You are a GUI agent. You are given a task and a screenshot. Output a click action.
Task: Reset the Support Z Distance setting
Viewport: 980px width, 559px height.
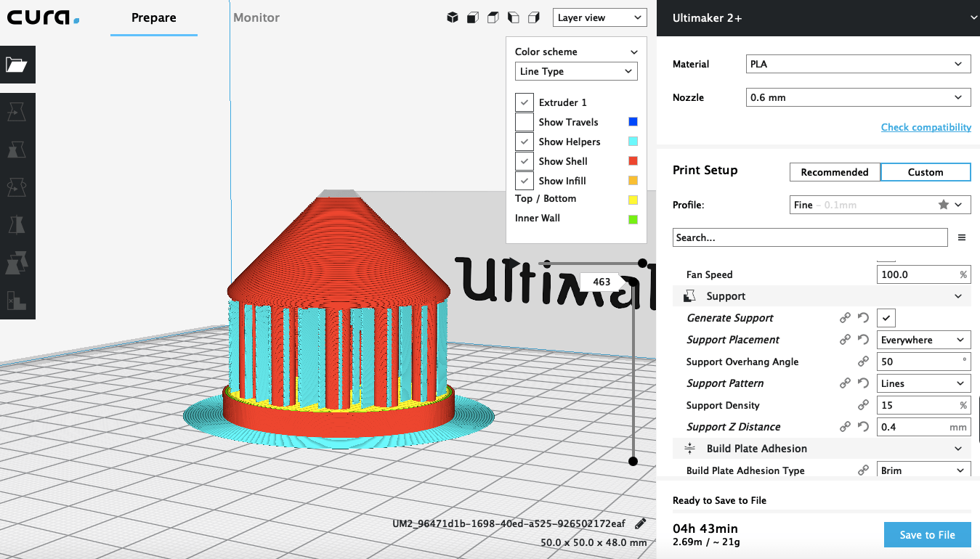coord(864,427)
